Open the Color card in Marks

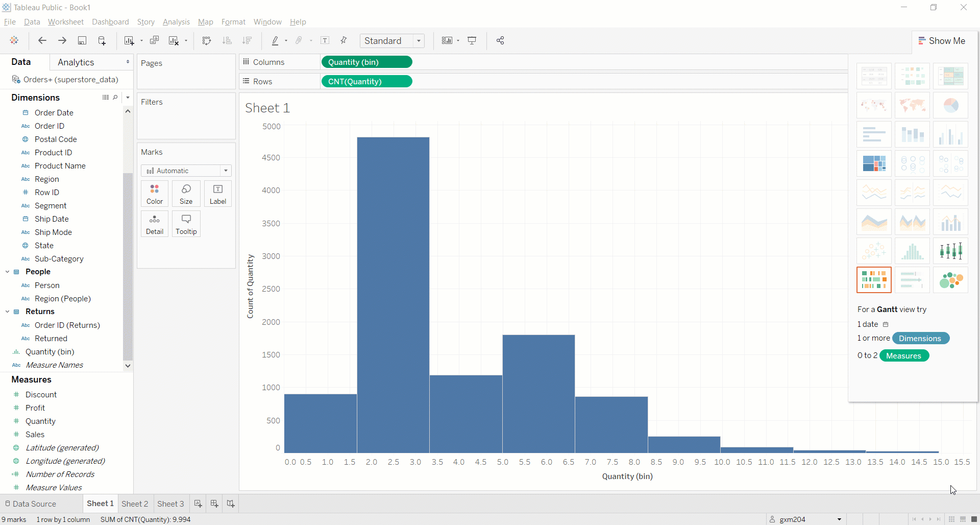[155, 194]
